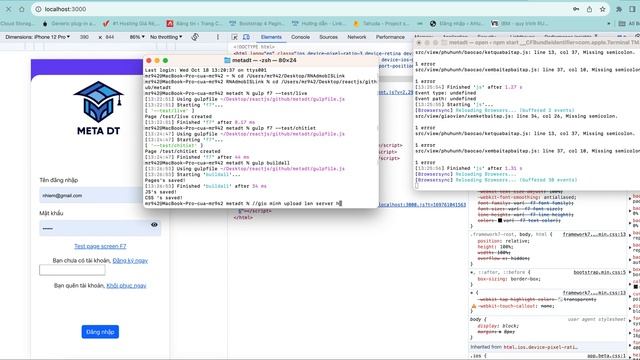Click the folder icon in metadt terminal title
640x360 pixels.
227,60
